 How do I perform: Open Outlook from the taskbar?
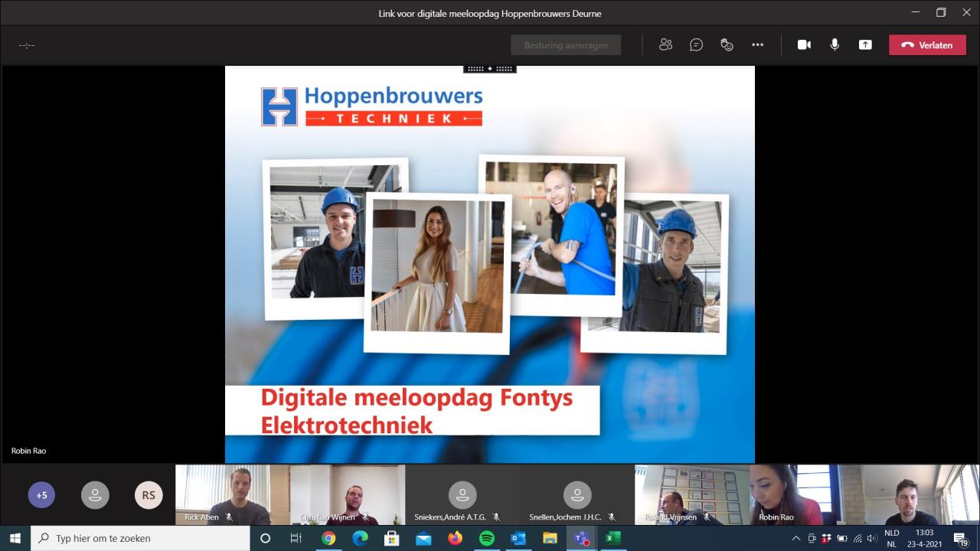[x=518, y=538]
